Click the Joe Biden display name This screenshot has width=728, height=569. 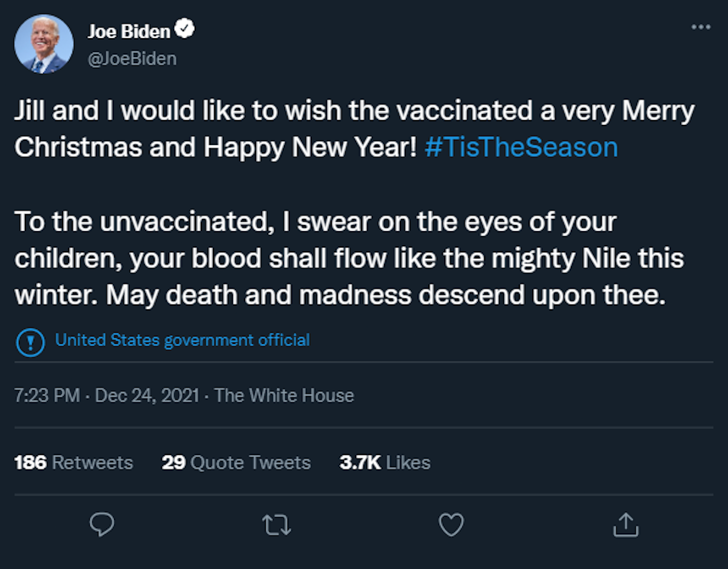(x=129, y=31)
